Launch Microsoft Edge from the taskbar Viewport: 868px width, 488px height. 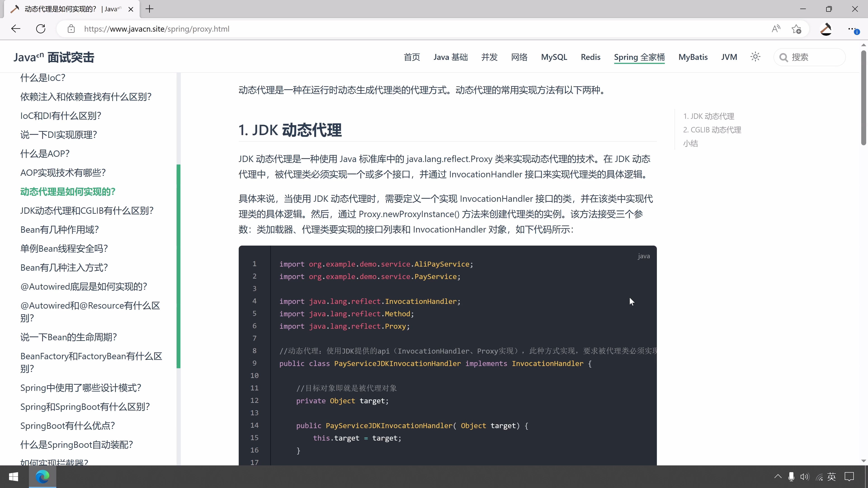coord(42,476)
